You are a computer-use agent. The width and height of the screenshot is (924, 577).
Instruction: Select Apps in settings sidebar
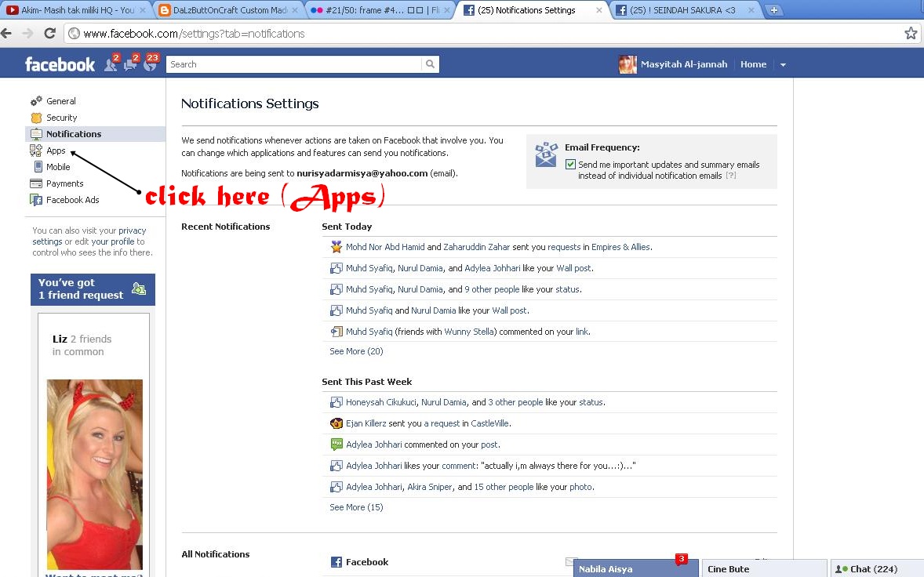tap(56, 151)
